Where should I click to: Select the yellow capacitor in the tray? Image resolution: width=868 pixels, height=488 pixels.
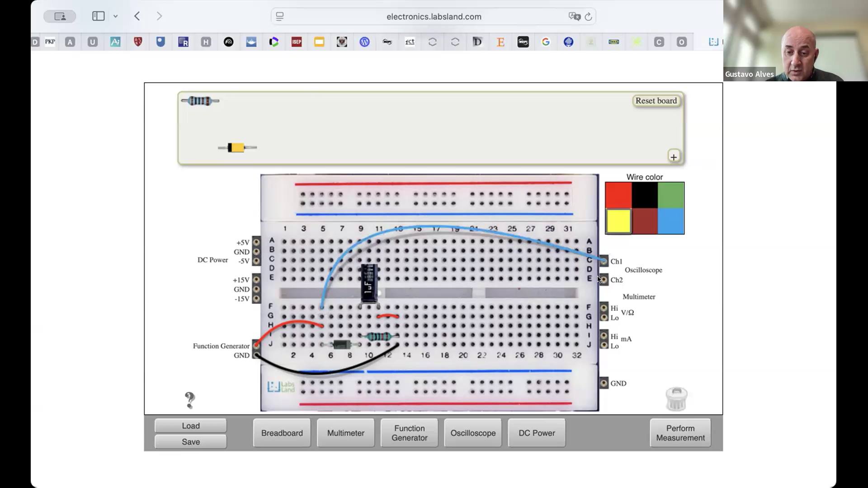click(237, 147)
